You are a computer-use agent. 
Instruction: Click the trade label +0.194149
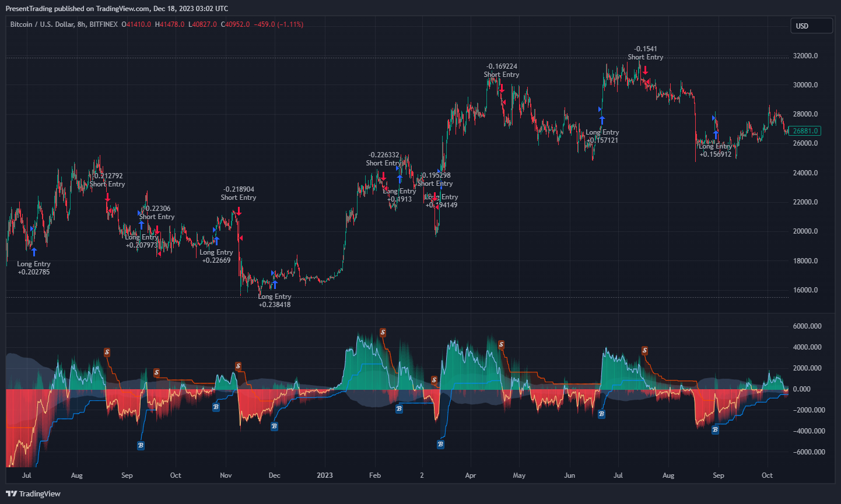pos(441,205)
